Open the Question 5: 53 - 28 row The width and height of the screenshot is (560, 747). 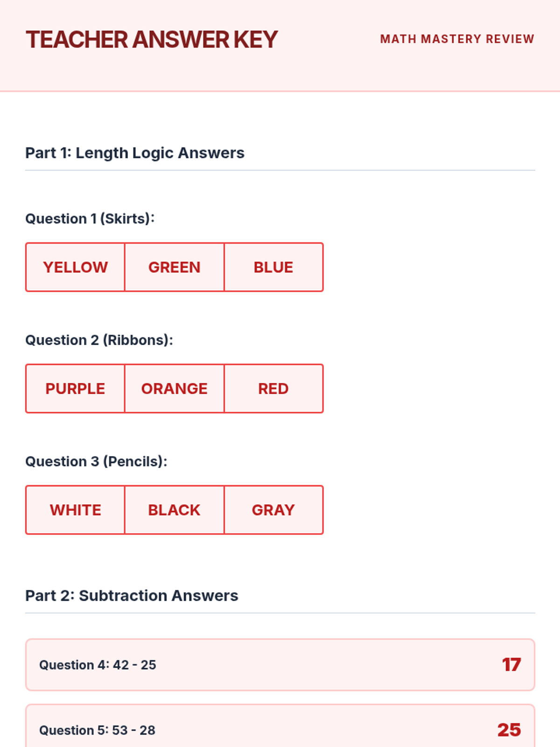point(280,726)
